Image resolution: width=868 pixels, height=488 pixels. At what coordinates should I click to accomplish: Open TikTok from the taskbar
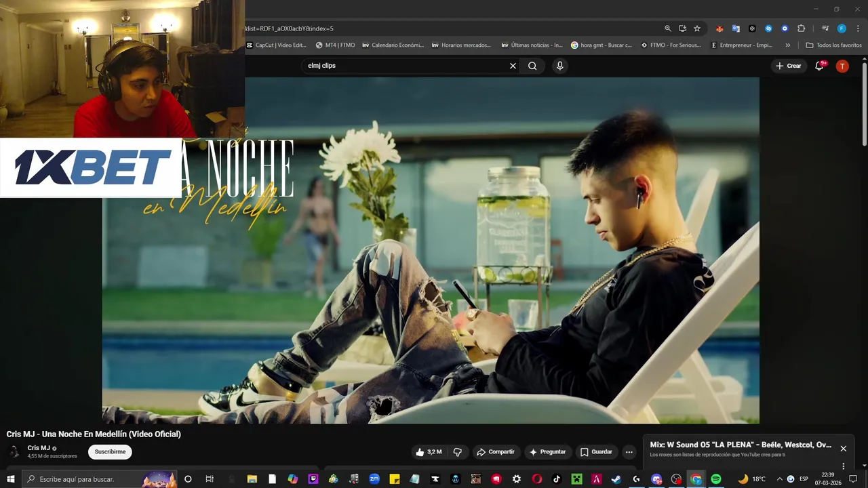click(557, 479)
